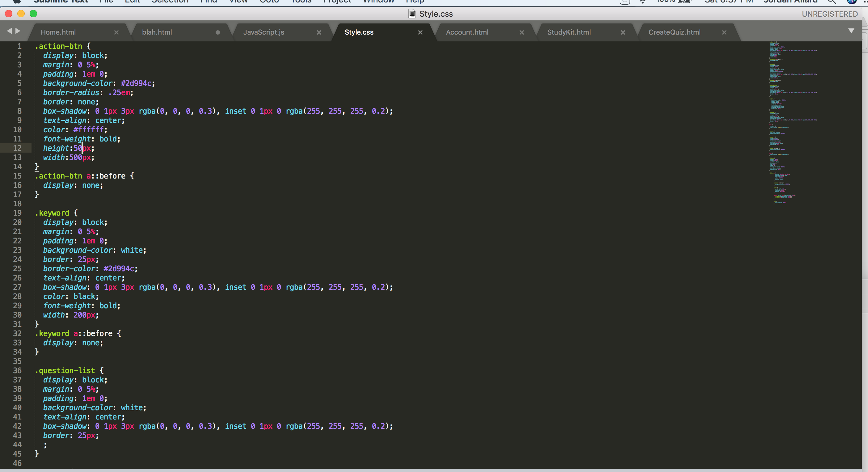Viewport: 868px width, 472px height.
Task: Close the Account.html tab
Action: pos(522,32)
